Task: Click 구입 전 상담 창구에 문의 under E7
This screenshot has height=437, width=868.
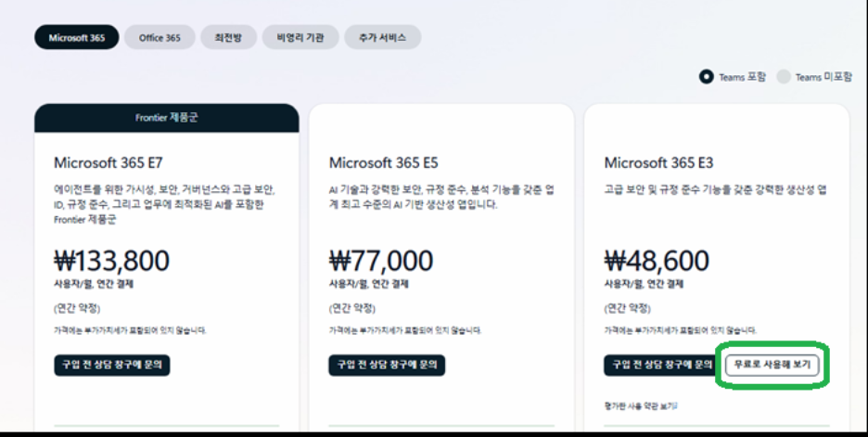Action: tap(112, 365)
